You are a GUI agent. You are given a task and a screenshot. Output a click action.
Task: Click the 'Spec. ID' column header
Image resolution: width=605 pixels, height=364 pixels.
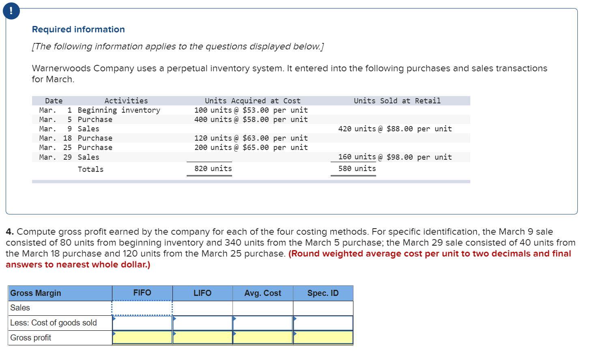pyautogui.click(x=323, y=293)
